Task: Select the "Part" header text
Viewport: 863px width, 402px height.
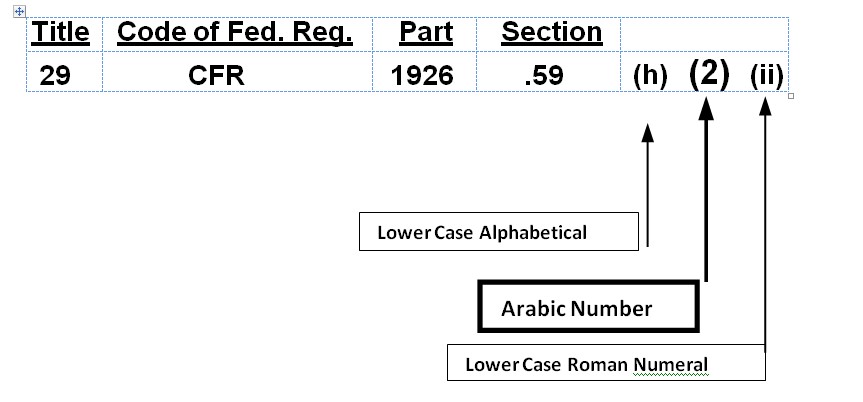Action: (426, 33)
